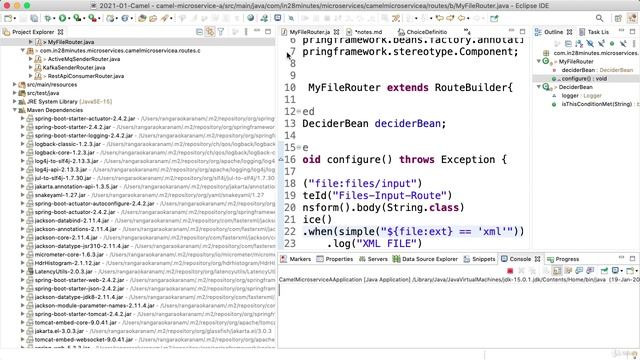
Task: Select snakeyaml-1.27.jar dependency
Action: click(60, 195)
